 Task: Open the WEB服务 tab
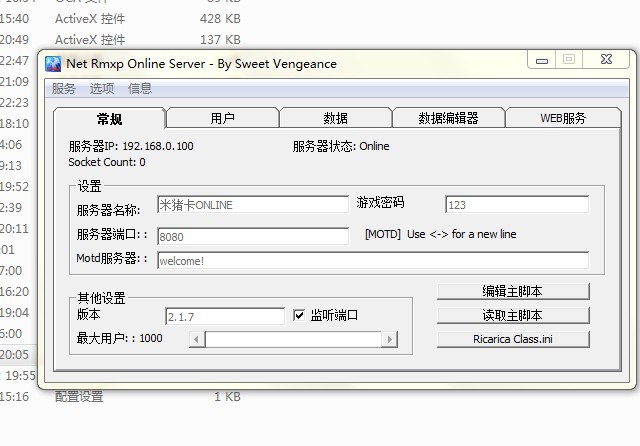click(x=563, y=118)
